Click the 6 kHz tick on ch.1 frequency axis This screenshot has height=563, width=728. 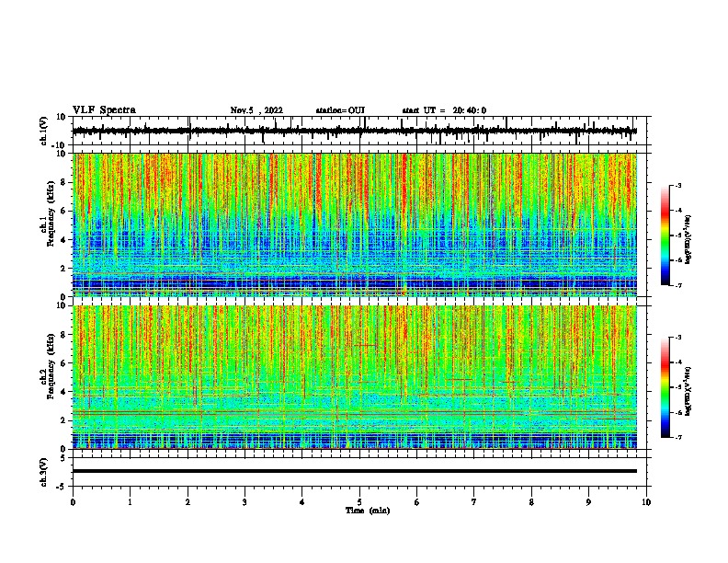(x=63, y=211)
